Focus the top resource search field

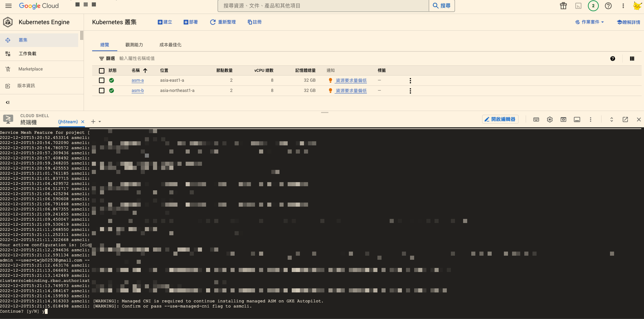click(x=323, y=6)
